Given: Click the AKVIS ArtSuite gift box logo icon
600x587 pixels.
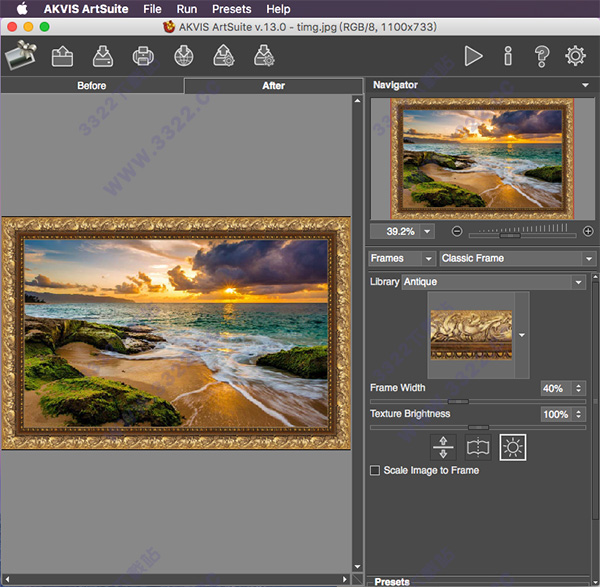Looking at the screenshot, I should 21,56.
